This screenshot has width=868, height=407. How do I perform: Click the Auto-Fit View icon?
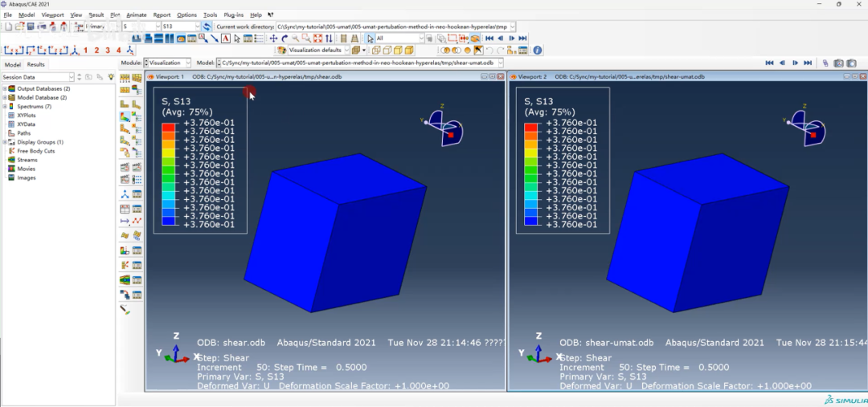[318, 39]
